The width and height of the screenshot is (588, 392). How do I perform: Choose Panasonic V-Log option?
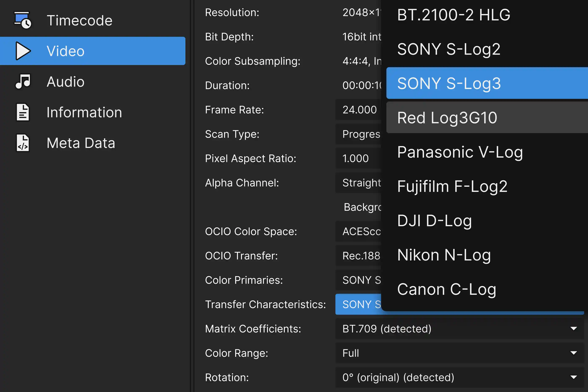(487, 152)
